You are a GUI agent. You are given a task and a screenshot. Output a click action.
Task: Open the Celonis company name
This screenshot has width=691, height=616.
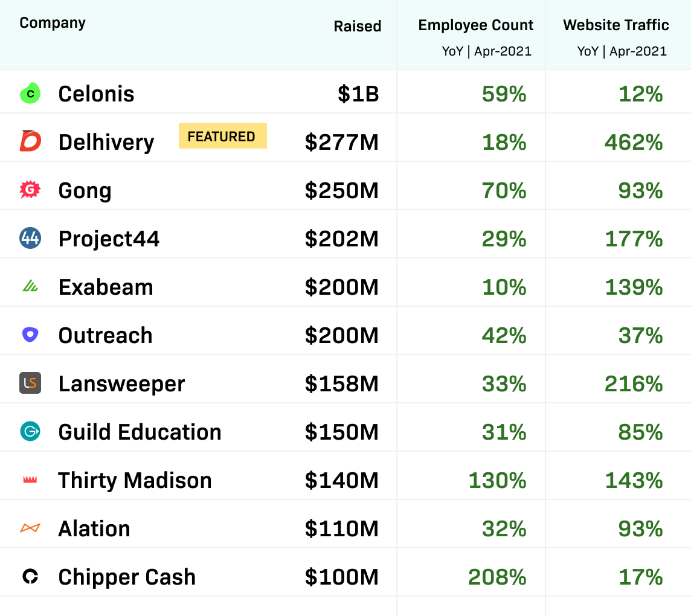[x=96, y=94]
